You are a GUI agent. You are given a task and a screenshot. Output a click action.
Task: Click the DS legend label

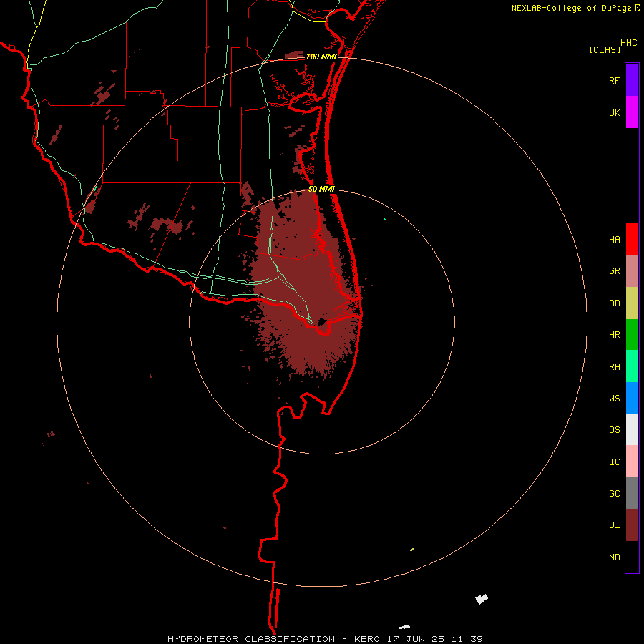coord(614,430)
